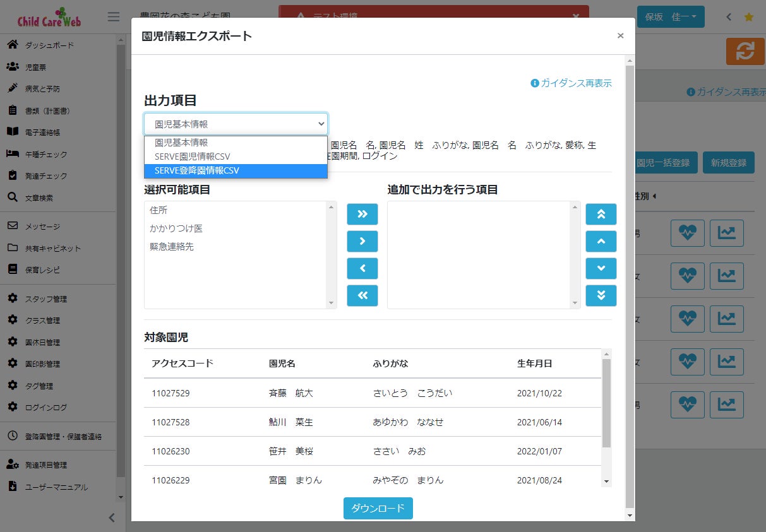Image resolution: width=766 pixels, height=532 pixels.
Task: Click the book icon beside 保育レシピ
Action: [12, 269]
